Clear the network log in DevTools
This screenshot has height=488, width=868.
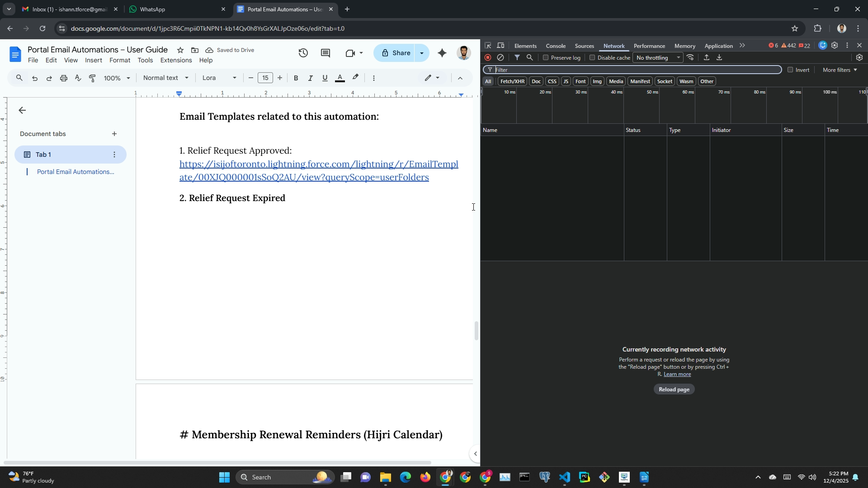[x=500, y=57]
